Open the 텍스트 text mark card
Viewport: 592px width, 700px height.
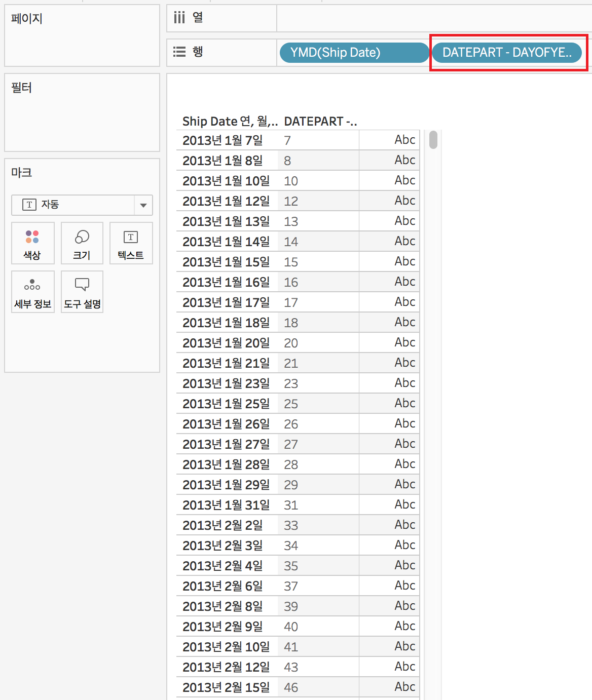(131, 243)
